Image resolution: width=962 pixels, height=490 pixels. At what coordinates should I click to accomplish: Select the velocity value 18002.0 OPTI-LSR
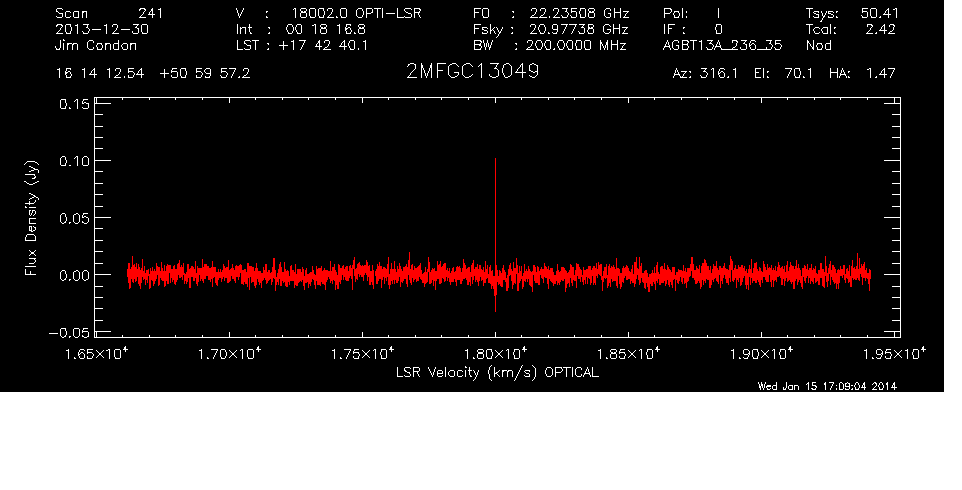(356, 13)
